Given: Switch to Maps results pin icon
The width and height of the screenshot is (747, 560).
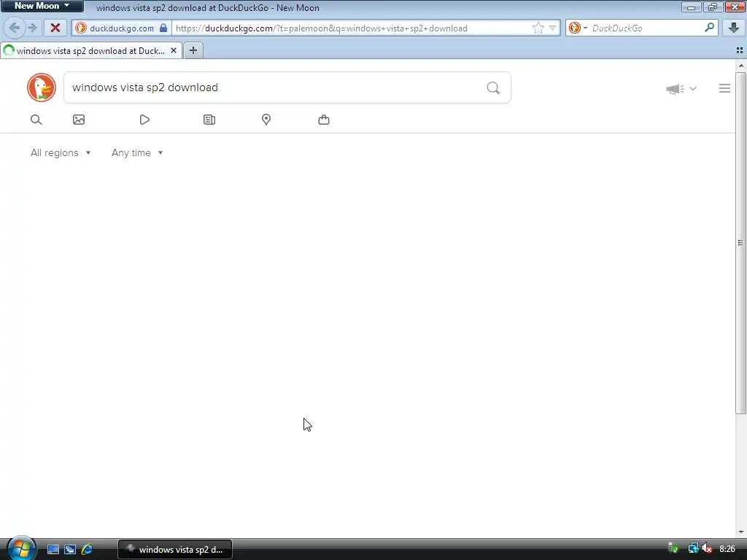Looking at the screenshot, I should click(x=266, y=120).
